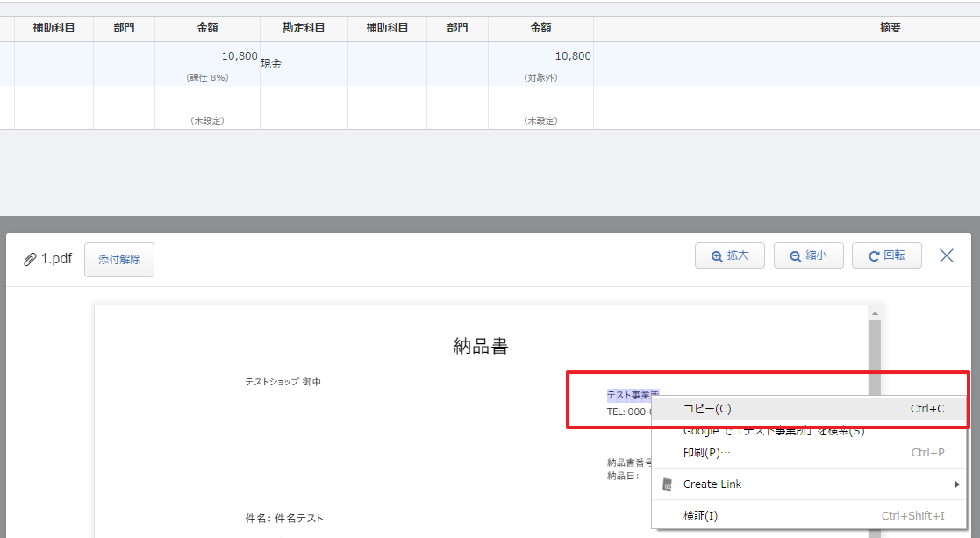The width and height of the screenshot is (980, 538).
Task: Select コピー(C) in the context menu
Action: [x=809, y=409]
